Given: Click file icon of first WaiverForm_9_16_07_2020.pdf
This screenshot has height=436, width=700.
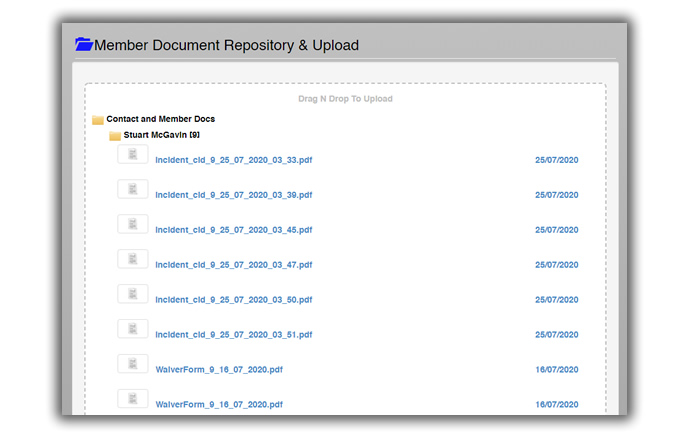Looking at the screenshot, I should (133, 364).
